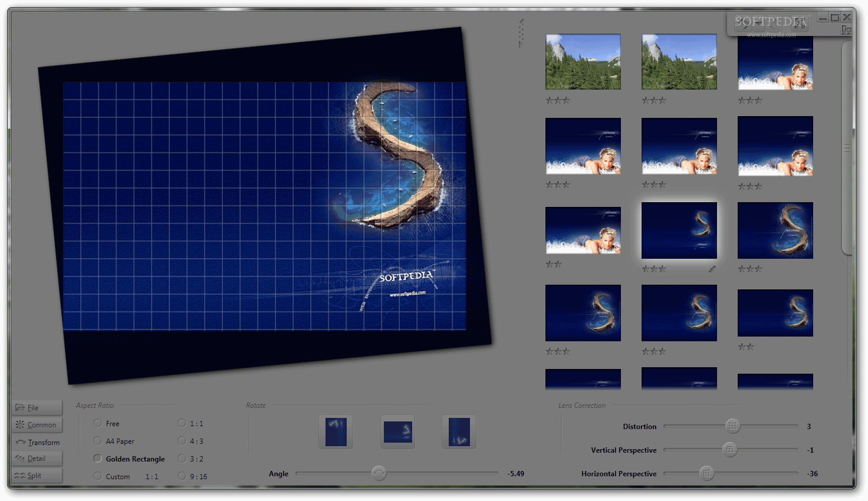Click the thumbnail panel vertical scrollbar
The width and height of the screenshot is (868, 501).
point(847,149)
